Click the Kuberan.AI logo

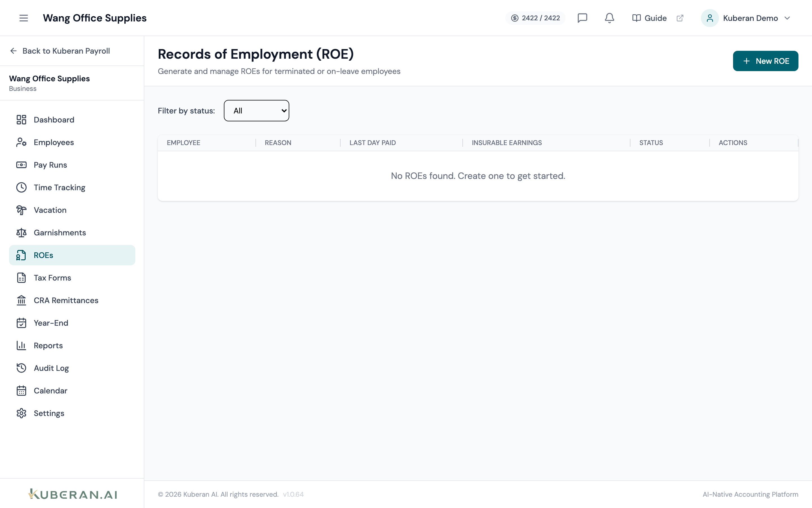point(72,494)
